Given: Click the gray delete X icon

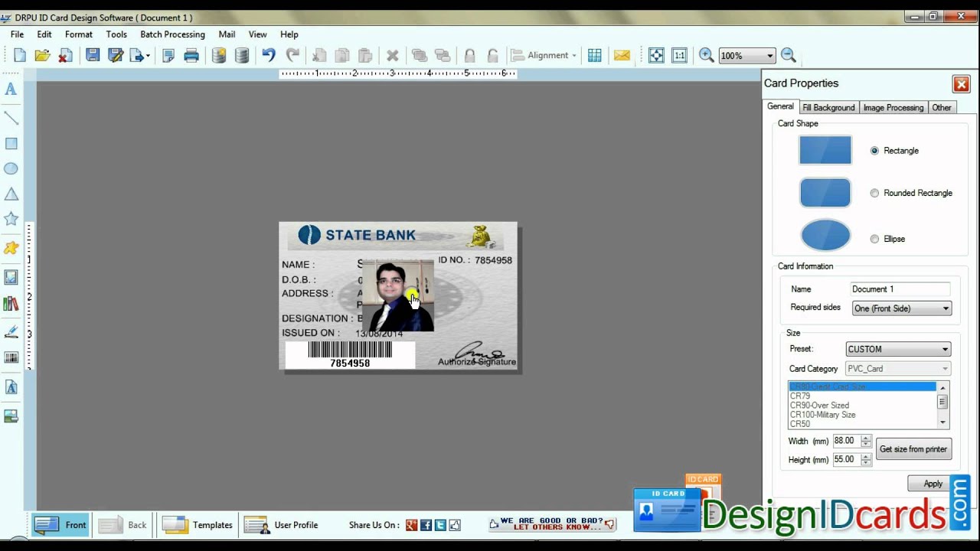Looking at the screenshot, I should coord(392,55).
